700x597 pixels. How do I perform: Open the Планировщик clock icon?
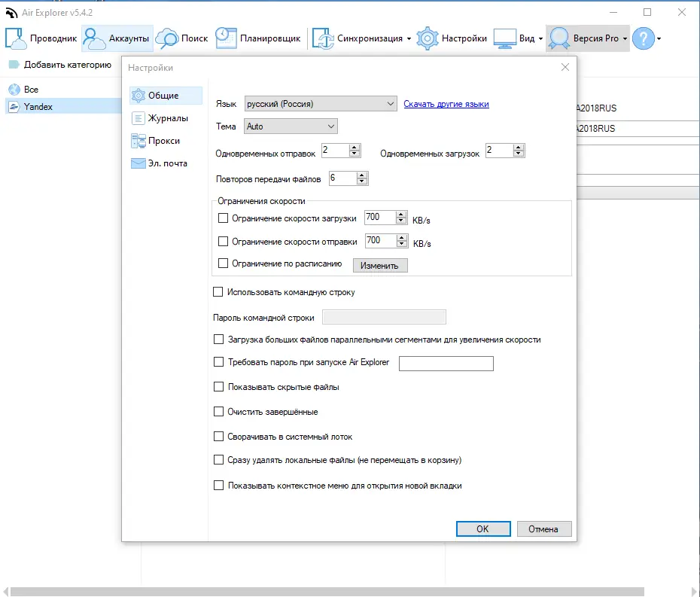[x=226, y=38]
